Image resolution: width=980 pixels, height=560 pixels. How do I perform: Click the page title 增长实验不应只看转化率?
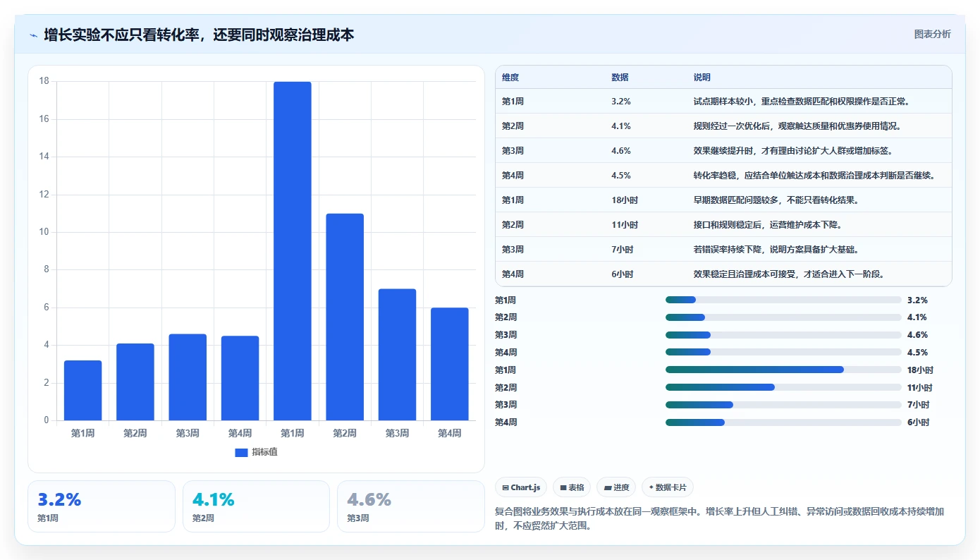[198, 35]
